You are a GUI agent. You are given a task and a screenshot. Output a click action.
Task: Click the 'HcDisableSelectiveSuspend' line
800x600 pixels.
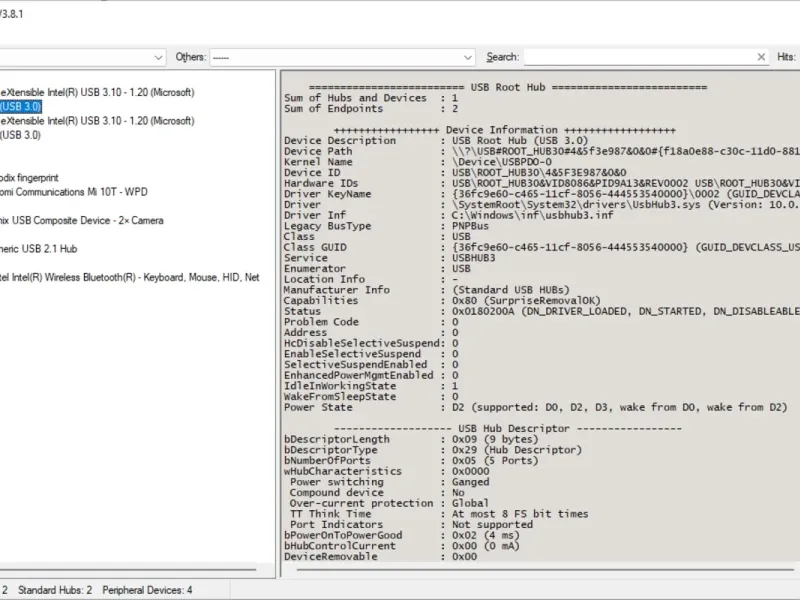pyautogui.click(x=371, y=343)
